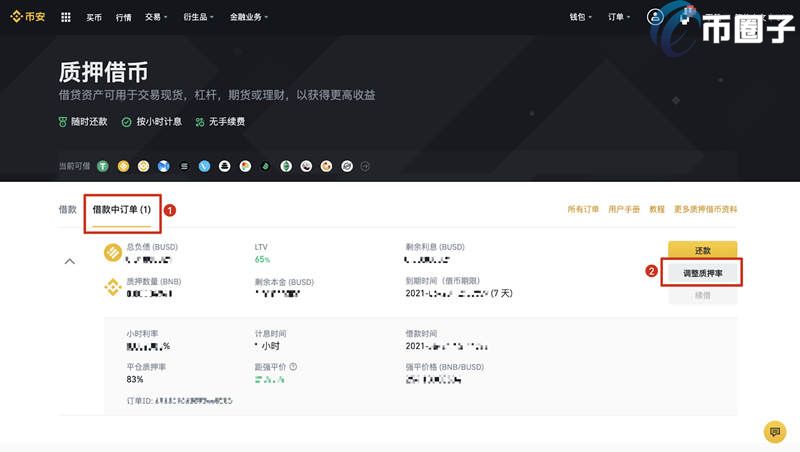The image size is (800, 452).
Task: Click the help icon next to 距强平价
Action: click(293, 366)
